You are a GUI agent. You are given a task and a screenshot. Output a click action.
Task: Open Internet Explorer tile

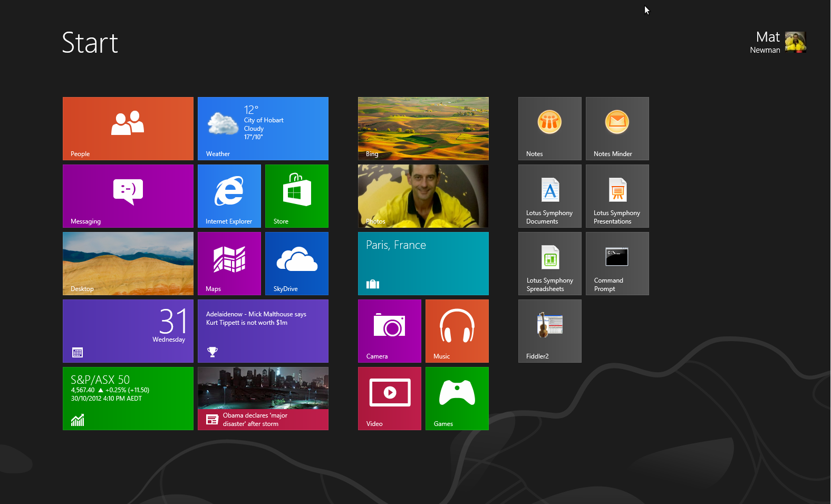[x=229, y=196]
